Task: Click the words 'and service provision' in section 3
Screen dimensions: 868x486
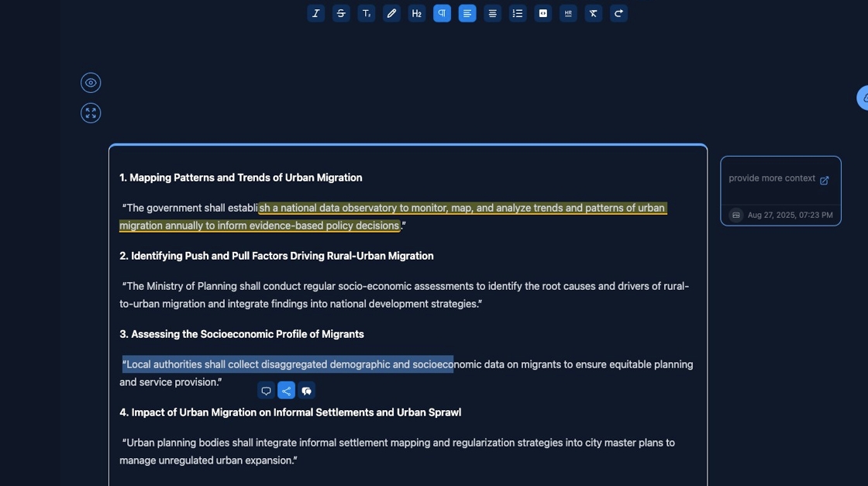Action: (168, 382)
